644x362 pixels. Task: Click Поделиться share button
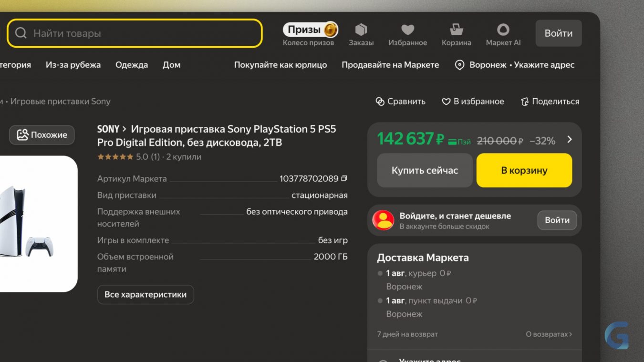tap(550, 102)
